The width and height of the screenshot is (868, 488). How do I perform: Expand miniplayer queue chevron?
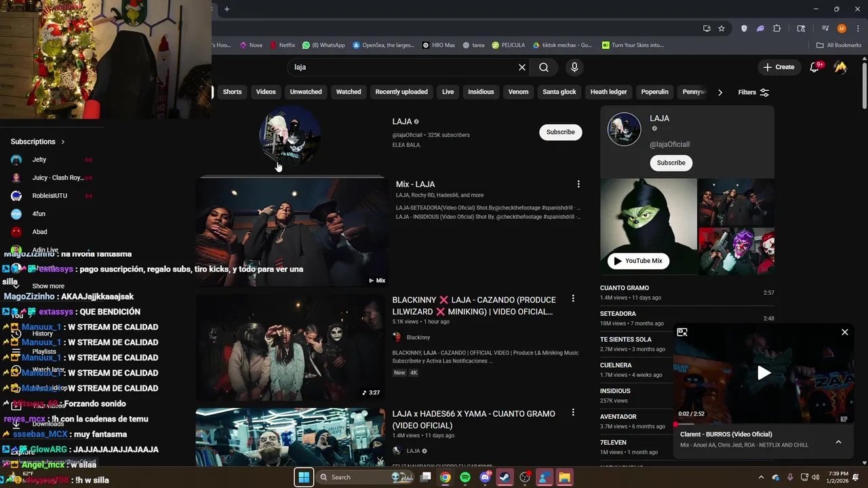(x=838, y=442)
